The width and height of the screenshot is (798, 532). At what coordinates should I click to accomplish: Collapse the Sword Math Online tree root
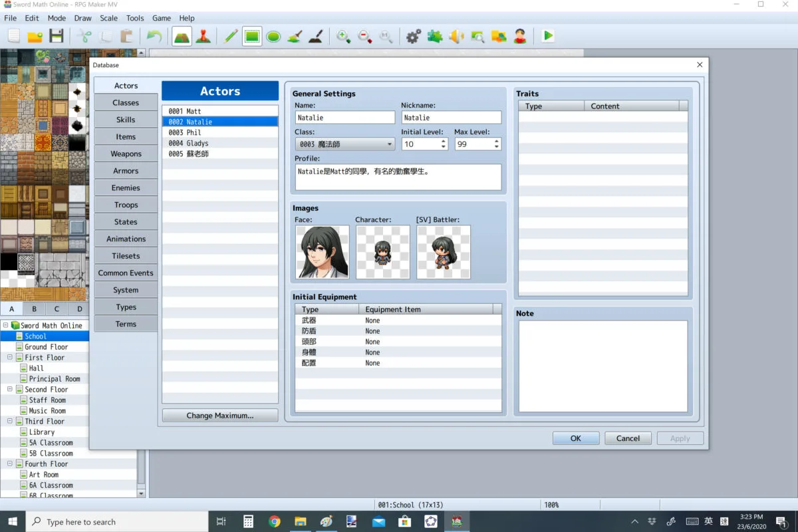point(5,325)
